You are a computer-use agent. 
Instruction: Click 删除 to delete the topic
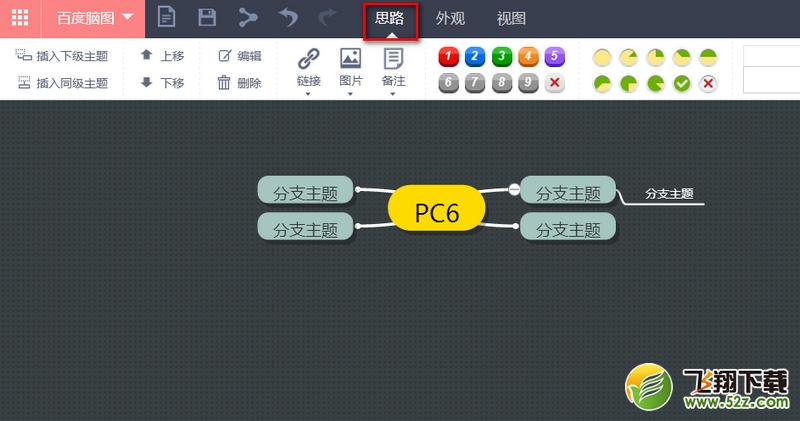tap(239, 83)
